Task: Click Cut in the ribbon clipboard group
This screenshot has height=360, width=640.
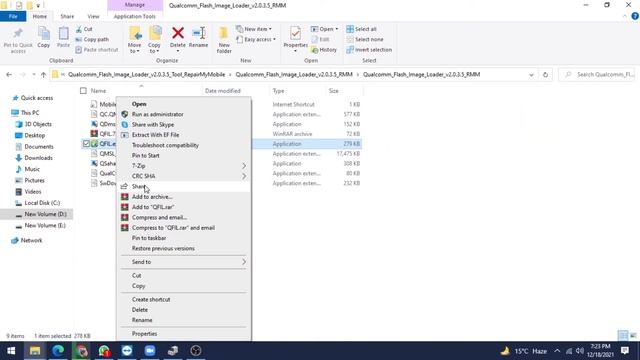Action: tap(84, 29)
